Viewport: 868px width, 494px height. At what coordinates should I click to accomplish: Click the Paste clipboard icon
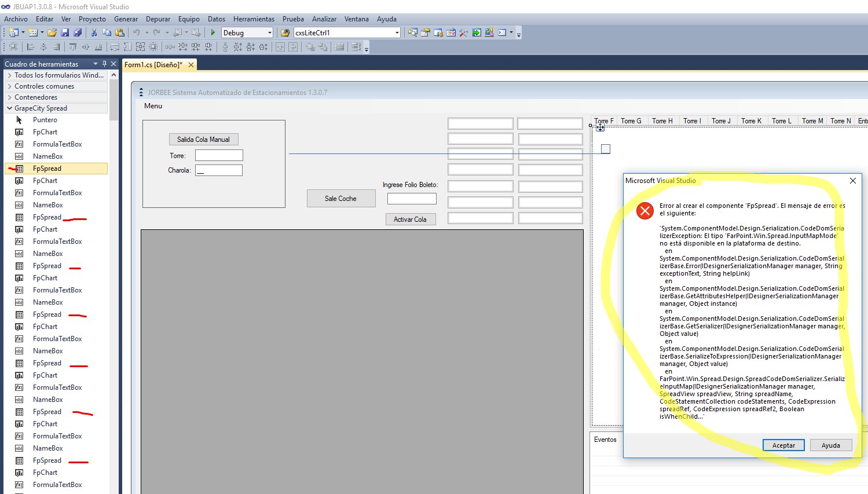click(x=119, y=32)
